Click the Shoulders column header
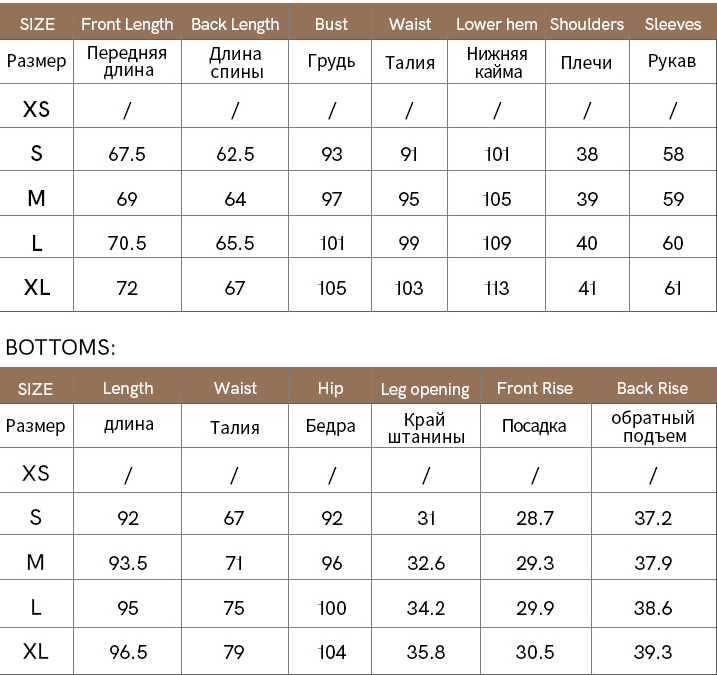717x675 pixels. click(587, 24)
